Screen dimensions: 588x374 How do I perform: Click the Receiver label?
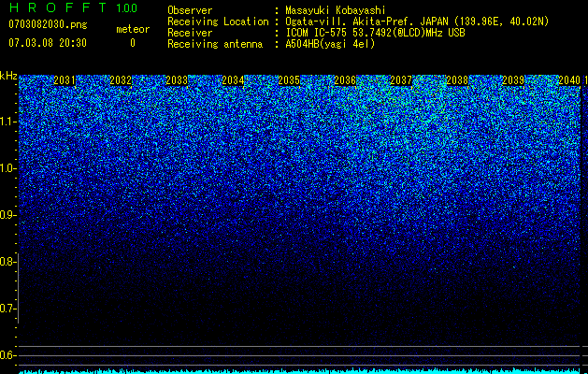click(190, 33)
